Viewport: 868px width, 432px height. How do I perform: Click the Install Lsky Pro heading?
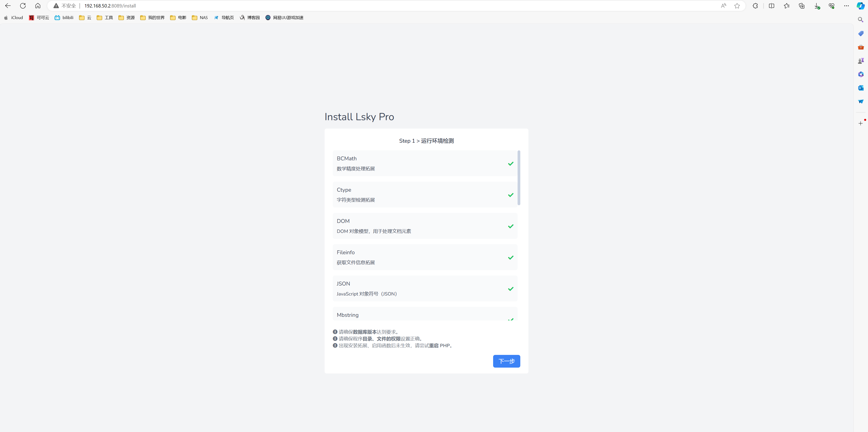[359, 117]
